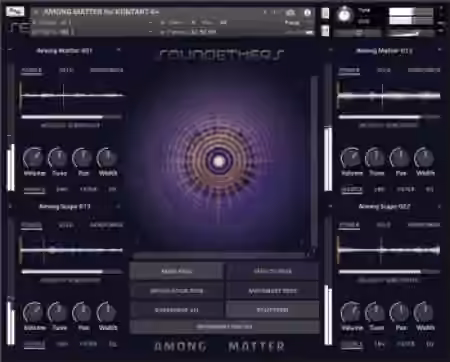Click the Tune knob of Among Scape 022
Image resolution: width=450 pixels, height=362 pixels.
(376, 312)
